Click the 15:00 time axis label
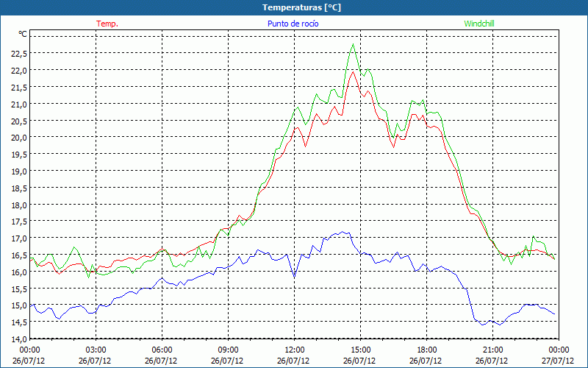Image resolution: width=588 pixels, height=368 pixels. (360, 350)
